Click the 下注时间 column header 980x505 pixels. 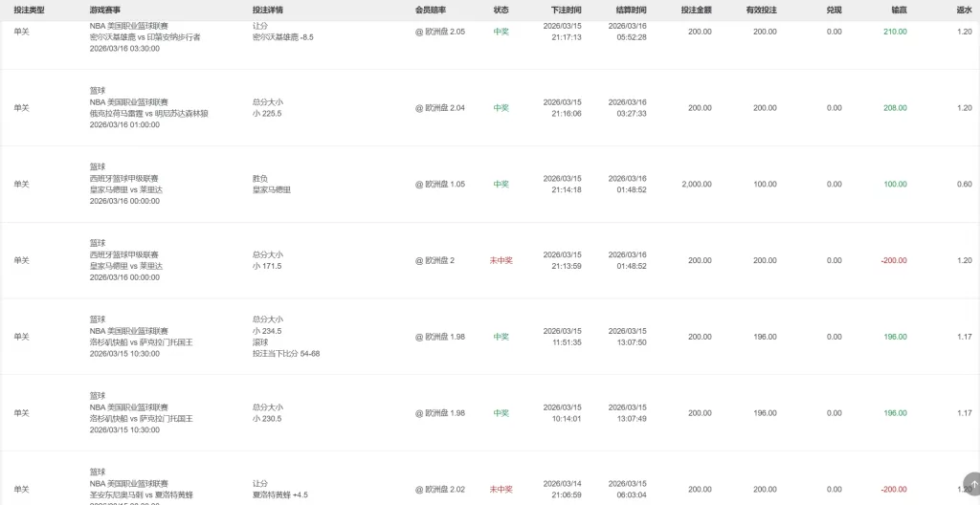[x=567, y=10]
